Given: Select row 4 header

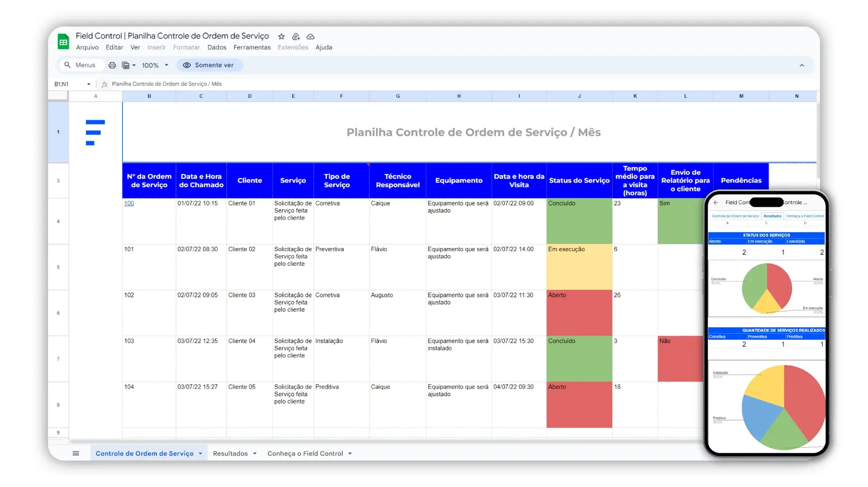Looking at the screenshot, I should tap(58, 221).
